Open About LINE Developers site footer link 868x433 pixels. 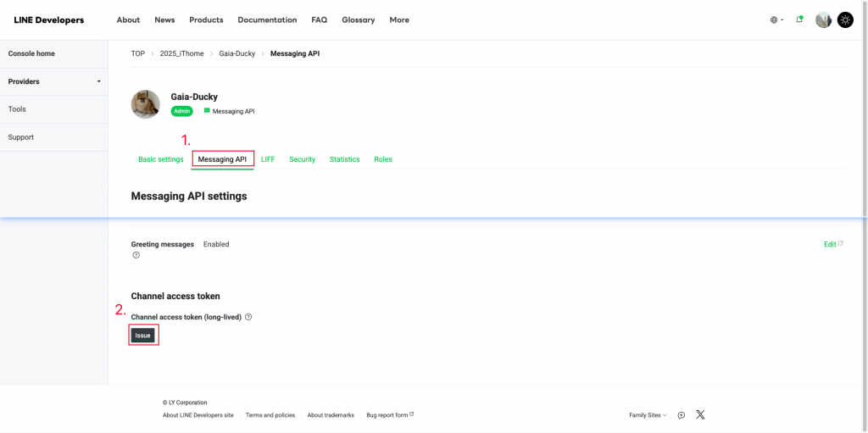tap(198, 415)
